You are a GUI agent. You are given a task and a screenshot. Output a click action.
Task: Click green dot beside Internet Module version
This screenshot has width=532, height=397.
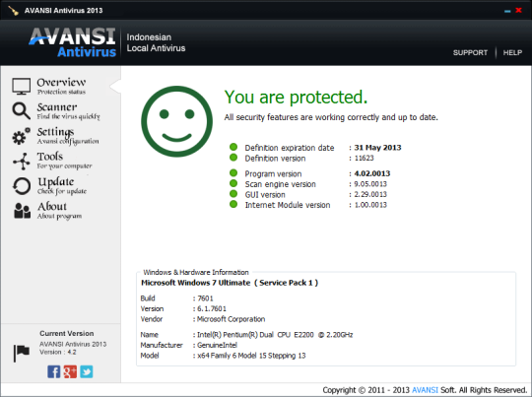pos(233,204)
